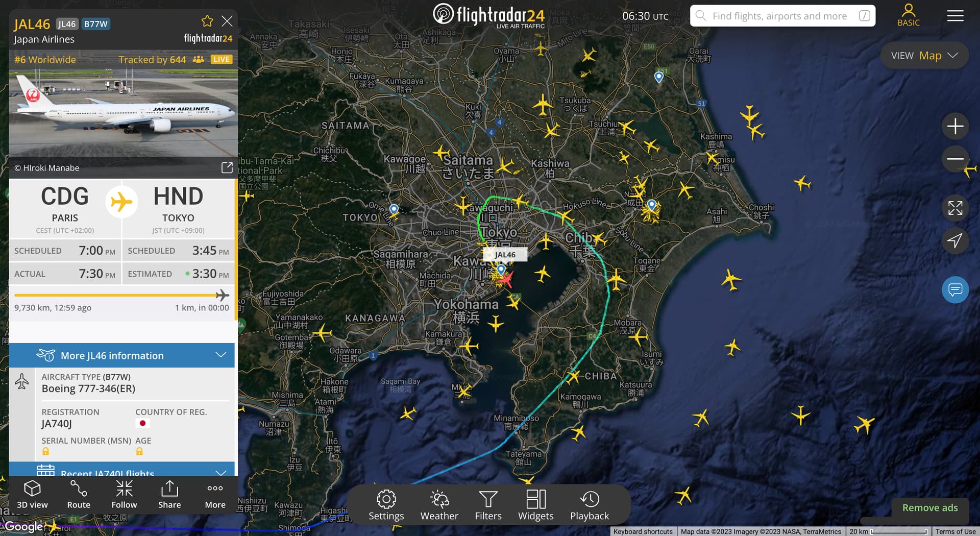980x536 pixels.
Task: Zoom out on the map
Action: [955, 158]
